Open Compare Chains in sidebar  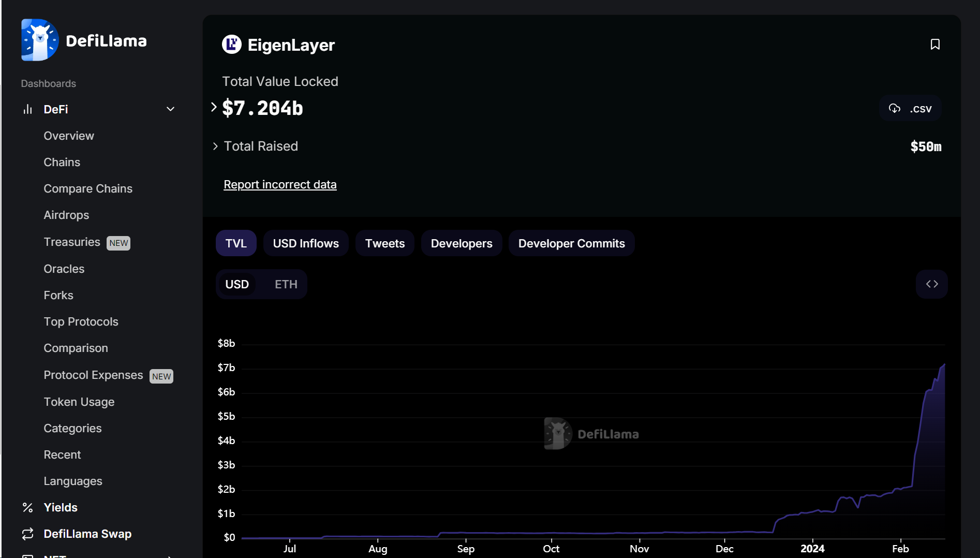coord(88,189)
